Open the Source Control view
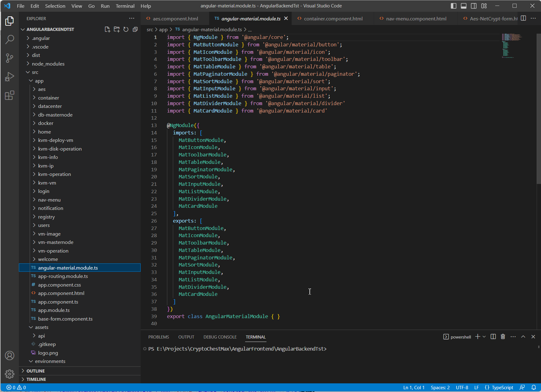 (10, 58)
